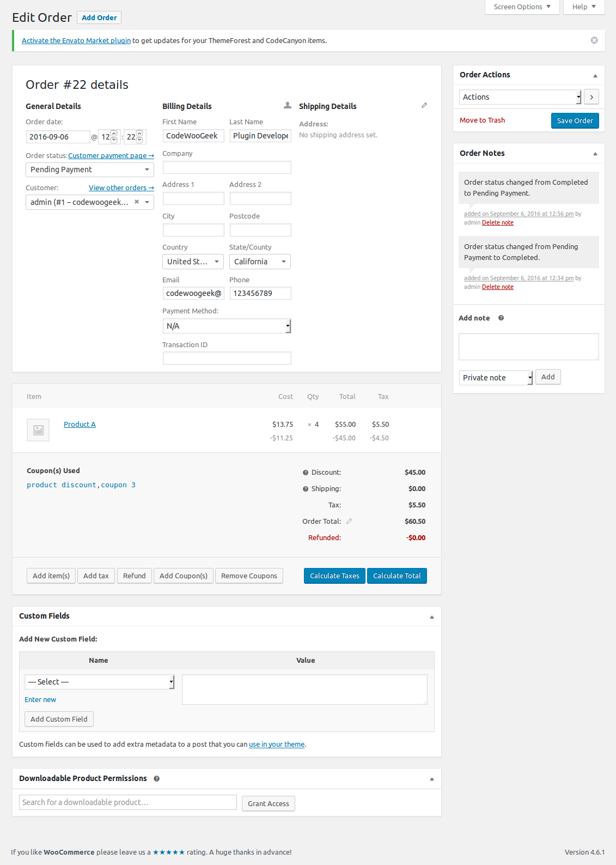Image resolution: width=616 pixels, height=865 pixels.
Task: Open the Product A link
Action: 80,424
